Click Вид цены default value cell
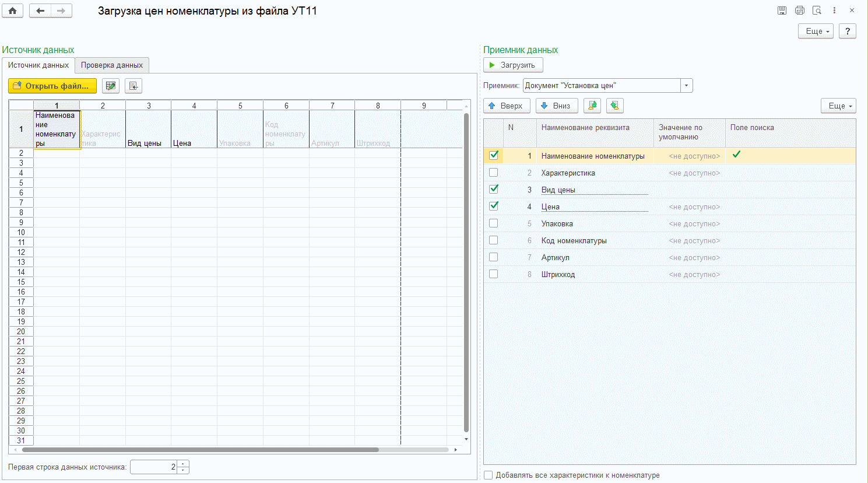This screenshot has width=868, height=483. click(x=690, y=190)
